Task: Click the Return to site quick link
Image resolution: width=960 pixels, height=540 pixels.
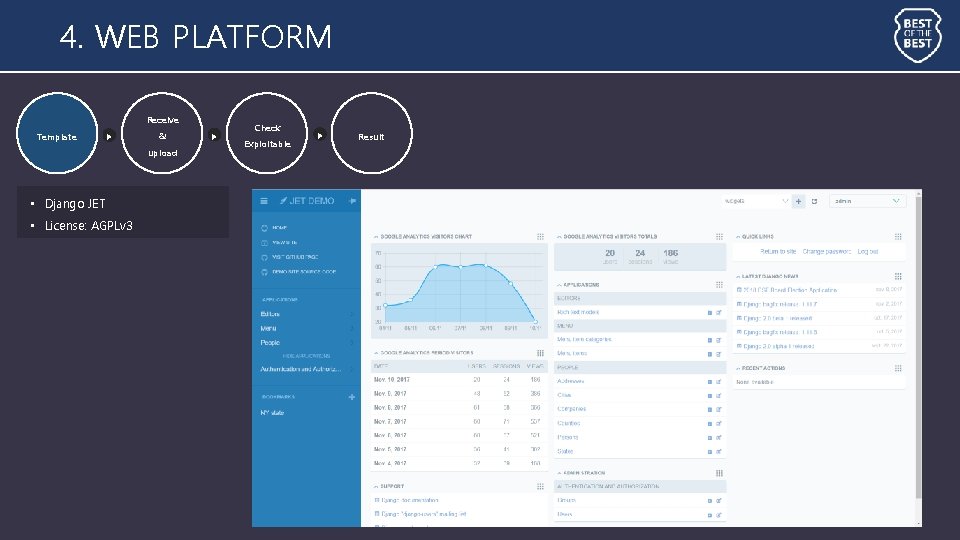Action: [778, 252]
